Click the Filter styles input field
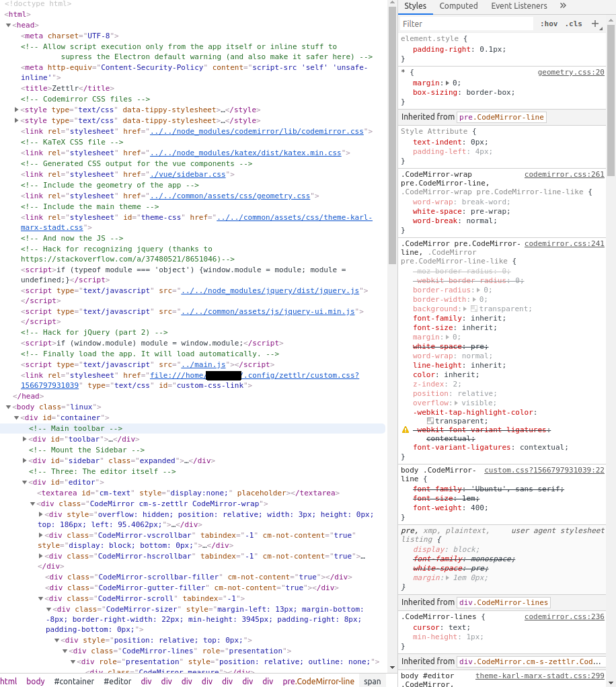This screenshot has width=616, height=687. click(467, 24)
